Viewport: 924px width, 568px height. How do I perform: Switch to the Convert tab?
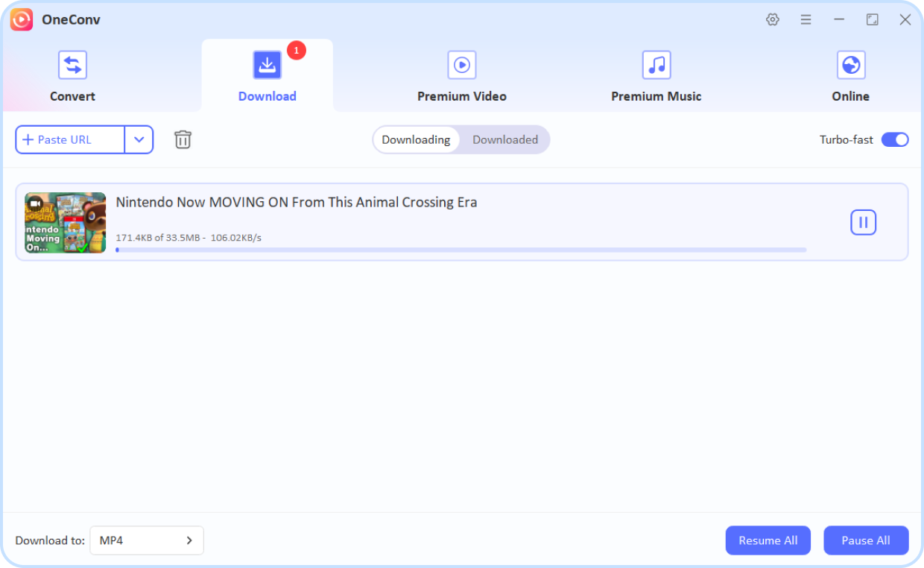point(72,75)
